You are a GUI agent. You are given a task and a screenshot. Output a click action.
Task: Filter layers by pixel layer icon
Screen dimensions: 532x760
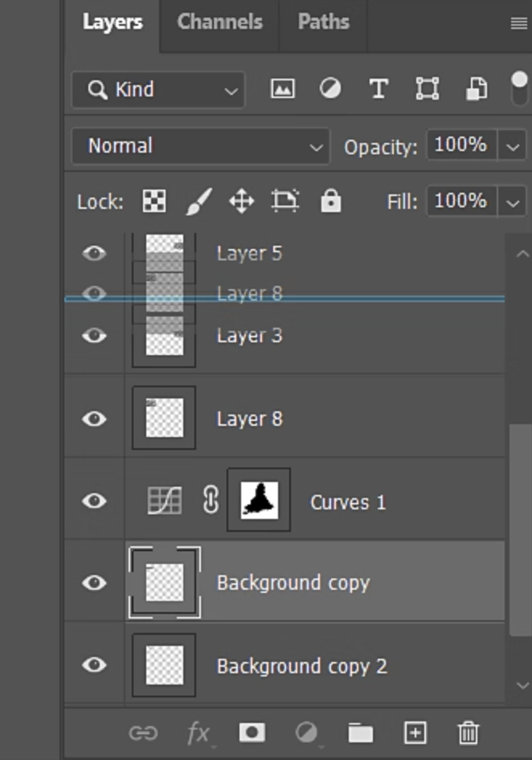click(282, 89)
